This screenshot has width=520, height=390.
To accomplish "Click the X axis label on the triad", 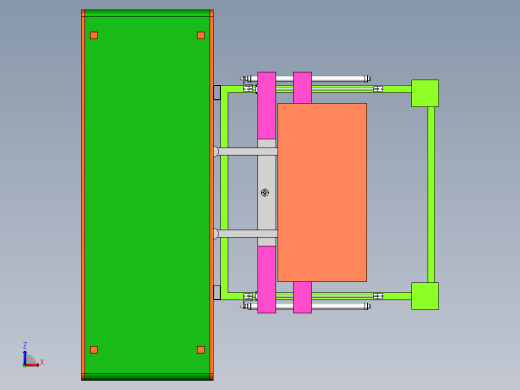I will point(42,362).
